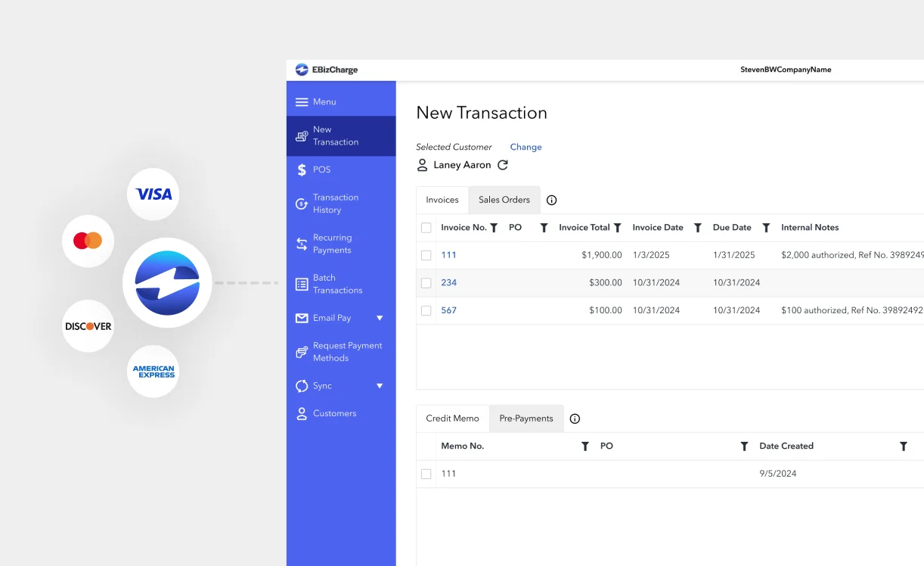
Task: Open Customers person icon
Action: point(302,413)
